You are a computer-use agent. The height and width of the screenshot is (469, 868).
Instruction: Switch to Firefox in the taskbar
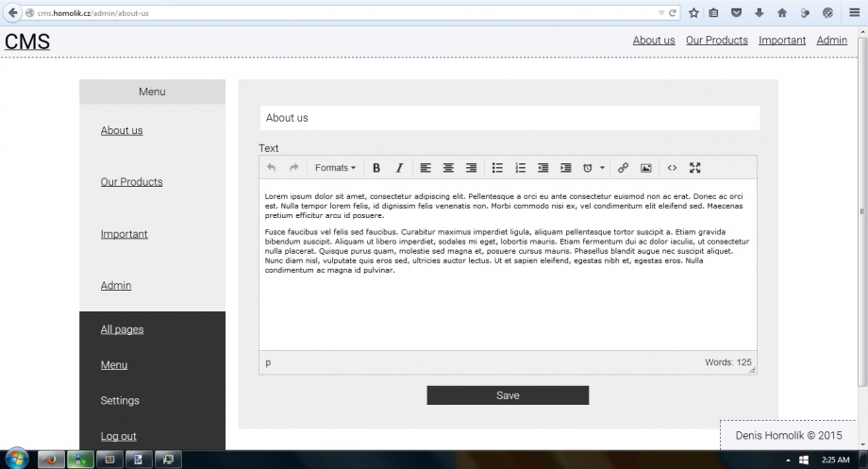pos(51,460)
